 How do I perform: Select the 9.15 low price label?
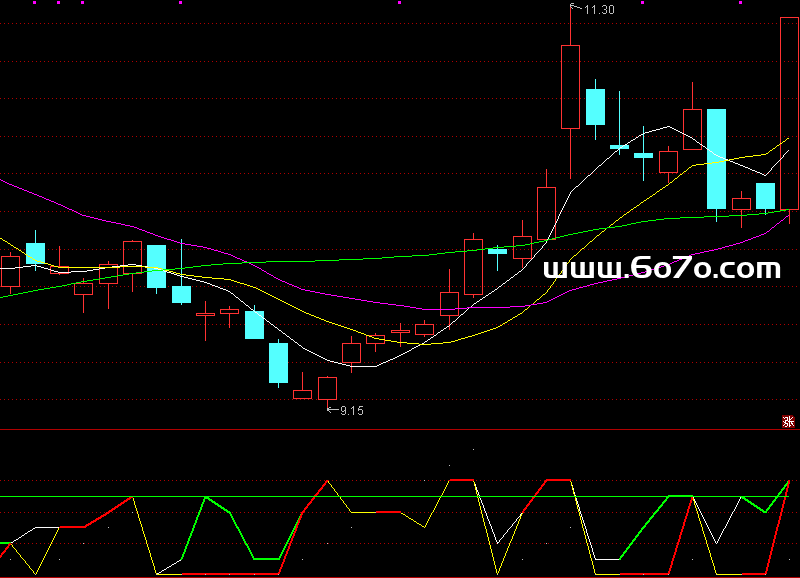352,411
